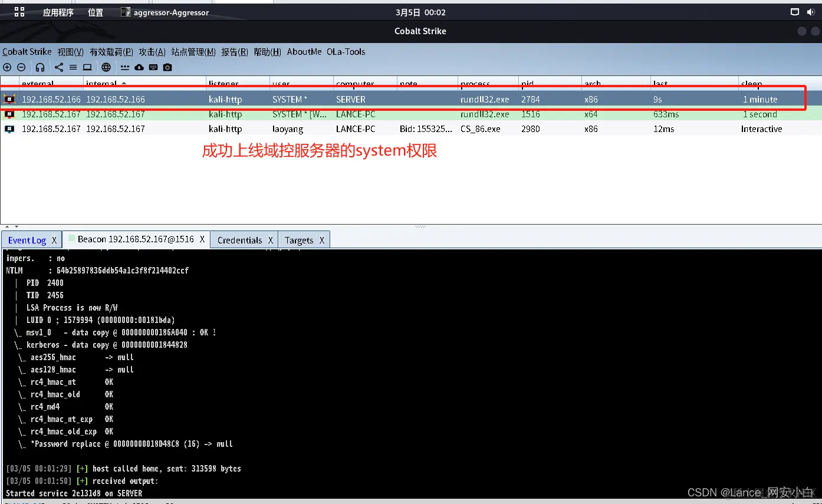
Task: Select the Beacon 192.168.52.167@1516 tab
Action: click(136, 239)
